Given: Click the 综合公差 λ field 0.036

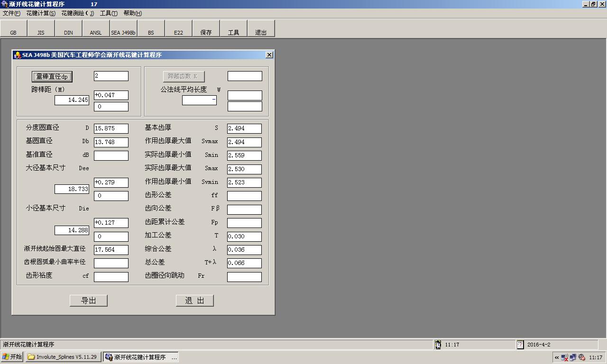Looking at the screenshot, I should click(244, 250).
